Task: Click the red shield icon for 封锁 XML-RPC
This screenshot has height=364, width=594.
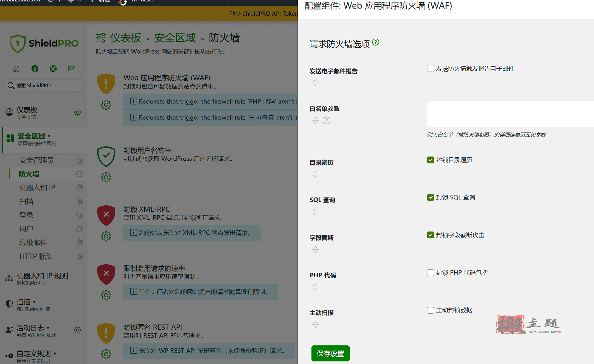Action: click(106, 215)
